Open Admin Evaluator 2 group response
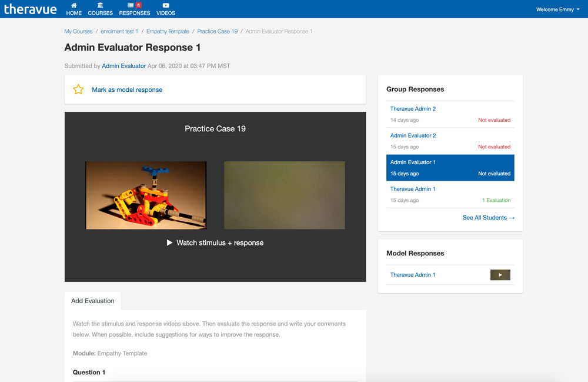 413,135
